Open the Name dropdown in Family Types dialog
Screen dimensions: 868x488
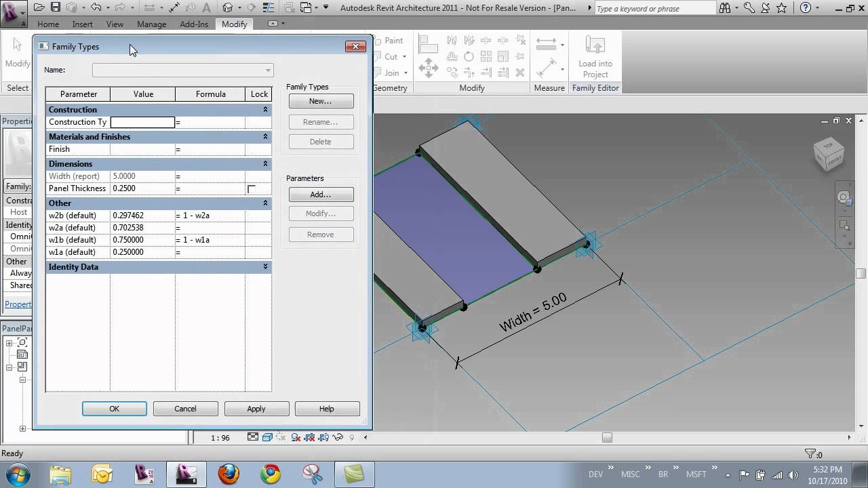point(268,70)
